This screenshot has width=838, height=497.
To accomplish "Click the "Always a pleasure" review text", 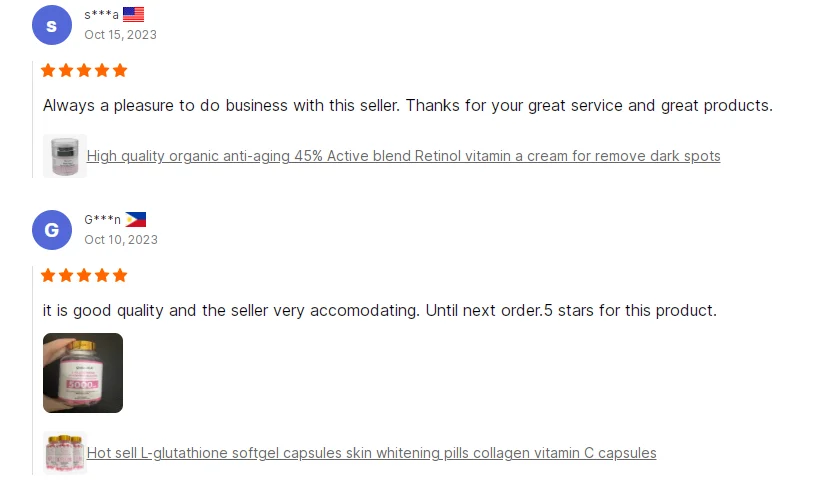I will coord(407,105).
